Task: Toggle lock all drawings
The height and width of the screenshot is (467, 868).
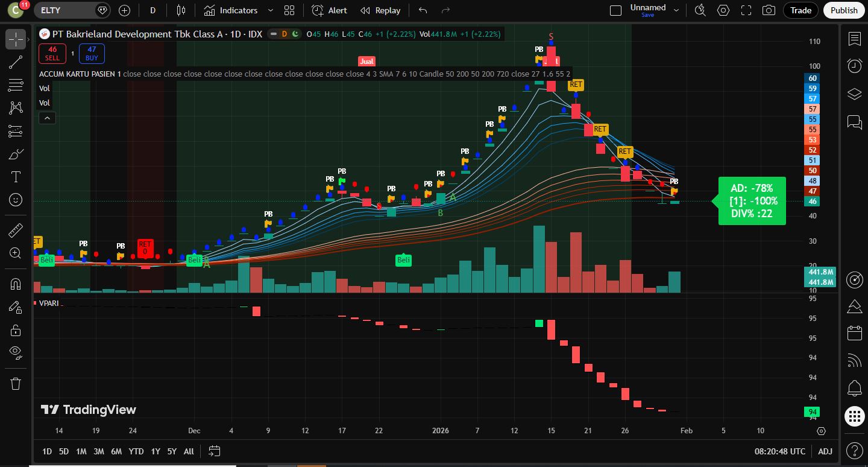Action: [x=16, y=330]
